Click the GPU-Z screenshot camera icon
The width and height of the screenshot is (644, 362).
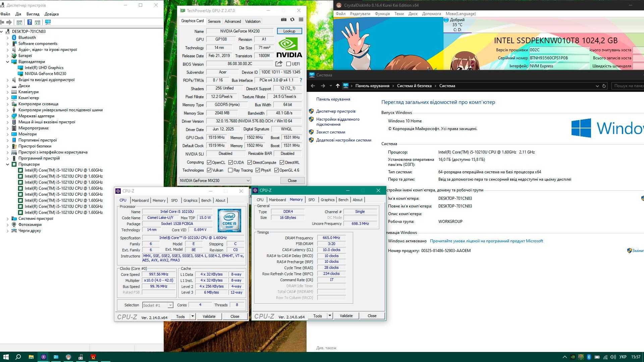click(x=284, y=20)
